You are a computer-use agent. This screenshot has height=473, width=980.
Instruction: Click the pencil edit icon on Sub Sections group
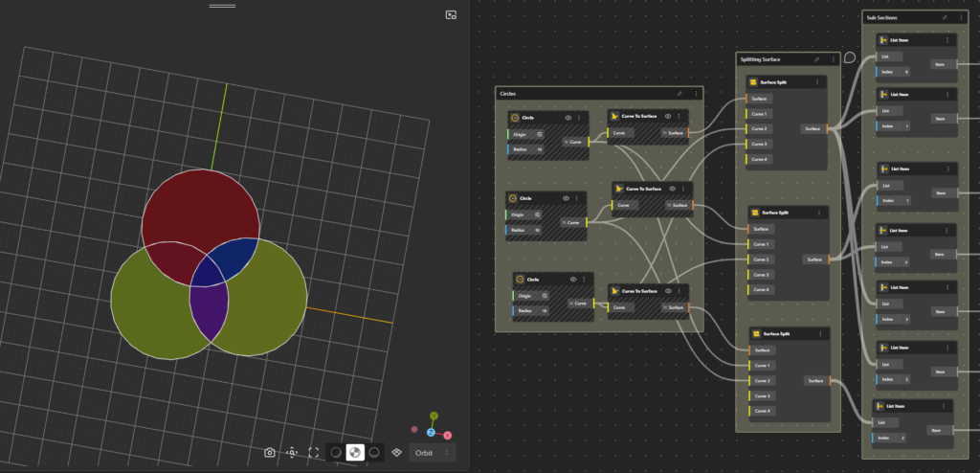click(944, 17)
